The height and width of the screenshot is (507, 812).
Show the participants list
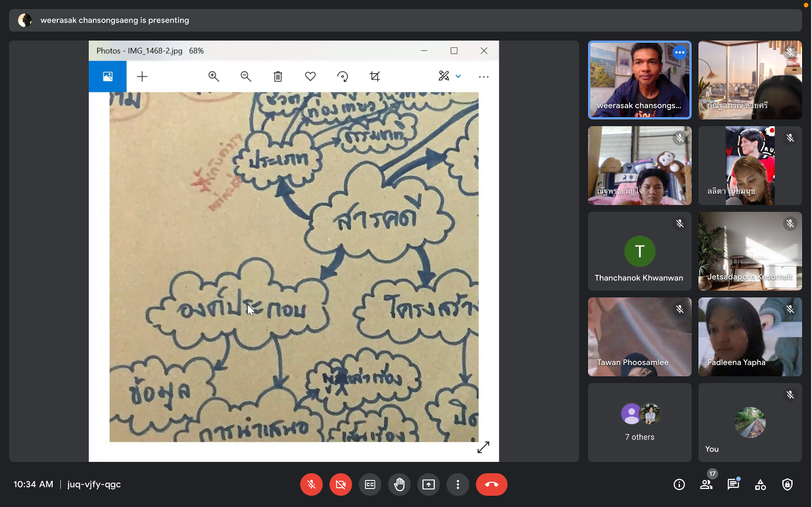706,484
